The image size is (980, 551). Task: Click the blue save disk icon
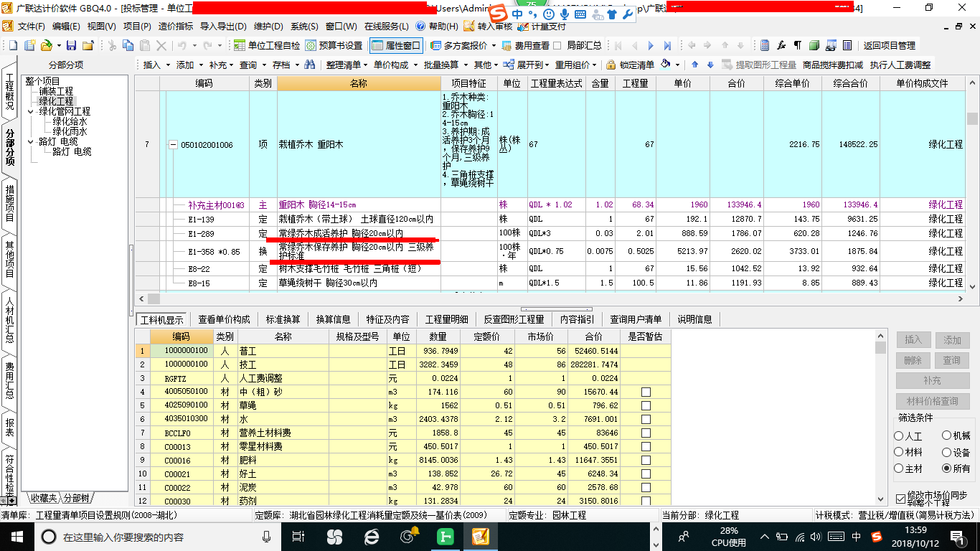(x=71, y=45)
